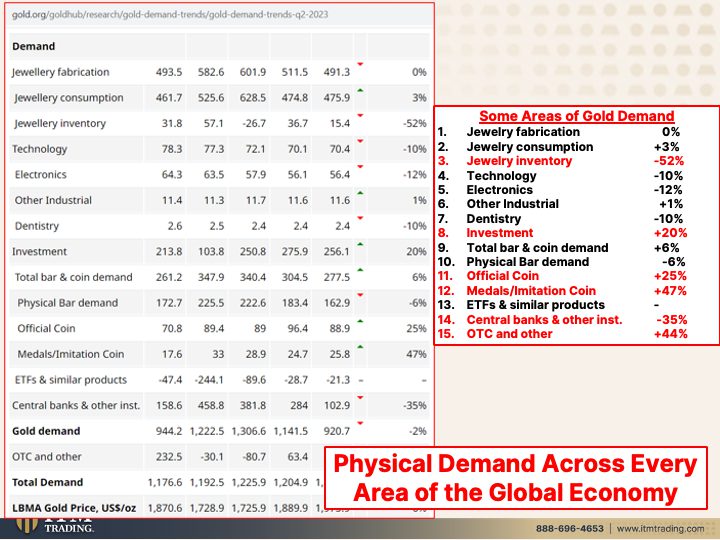Click value 458.8 in Central banks row

[211, 405]
